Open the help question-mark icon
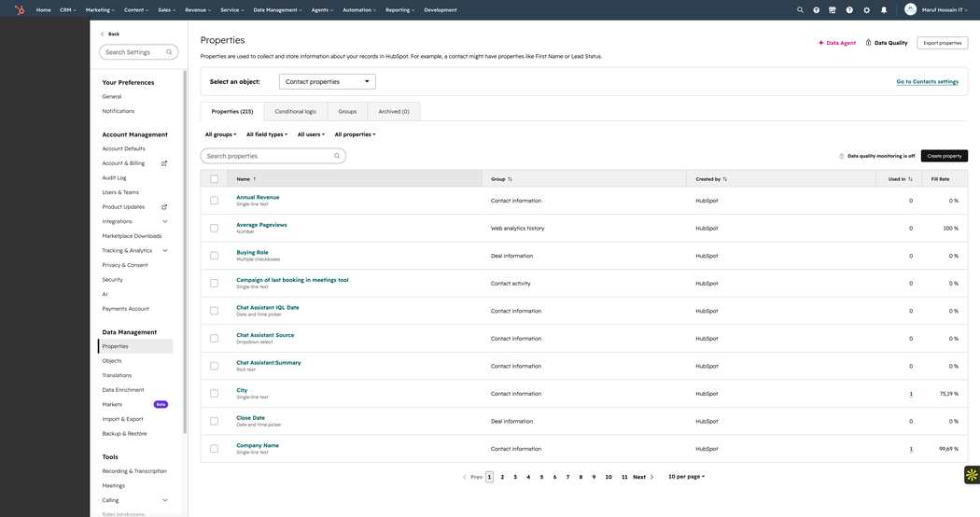 [849, 10]
